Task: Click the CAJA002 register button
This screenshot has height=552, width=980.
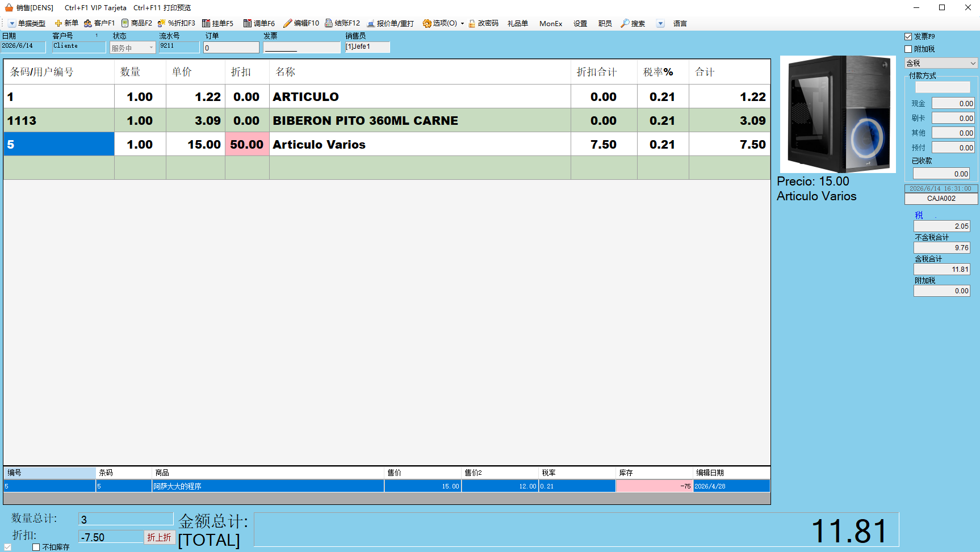Action: click(941, 199)
